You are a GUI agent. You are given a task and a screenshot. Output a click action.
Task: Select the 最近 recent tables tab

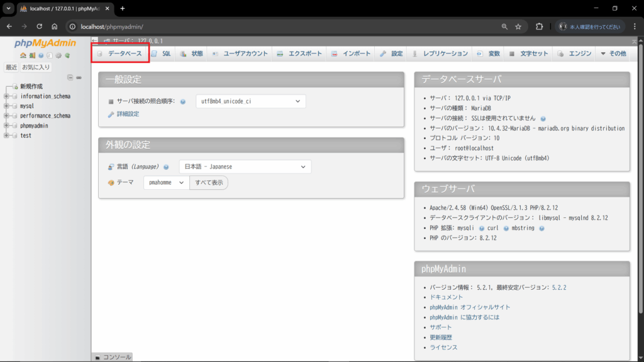(11, 67)
